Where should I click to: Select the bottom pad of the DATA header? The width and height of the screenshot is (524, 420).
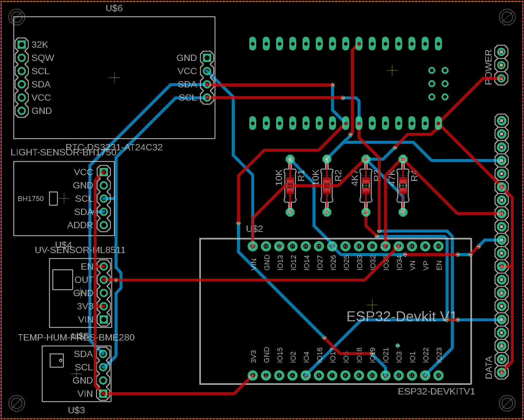point(501,372)
